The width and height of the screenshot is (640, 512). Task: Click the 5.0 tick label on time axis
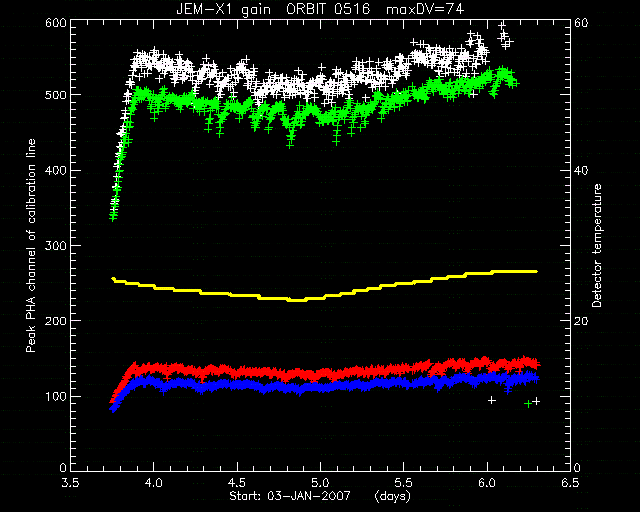click(320, 483)
